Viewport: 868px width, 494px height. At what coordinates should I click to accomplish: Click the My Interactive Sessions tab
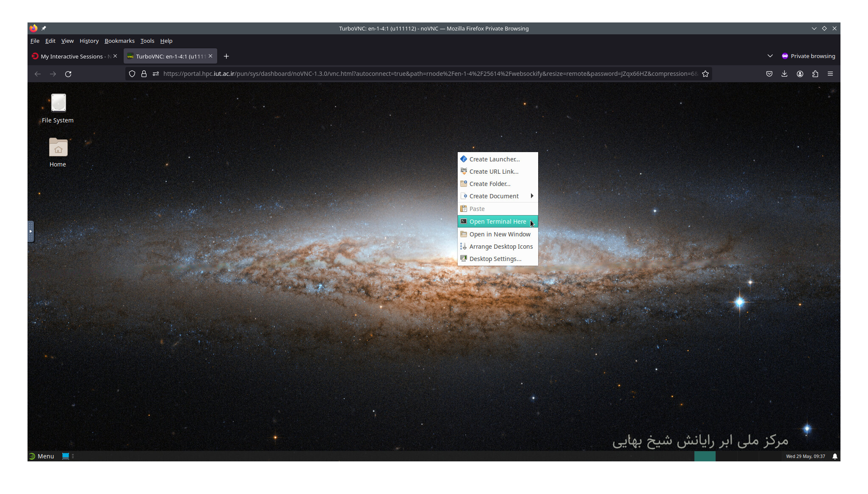point(72,56)
